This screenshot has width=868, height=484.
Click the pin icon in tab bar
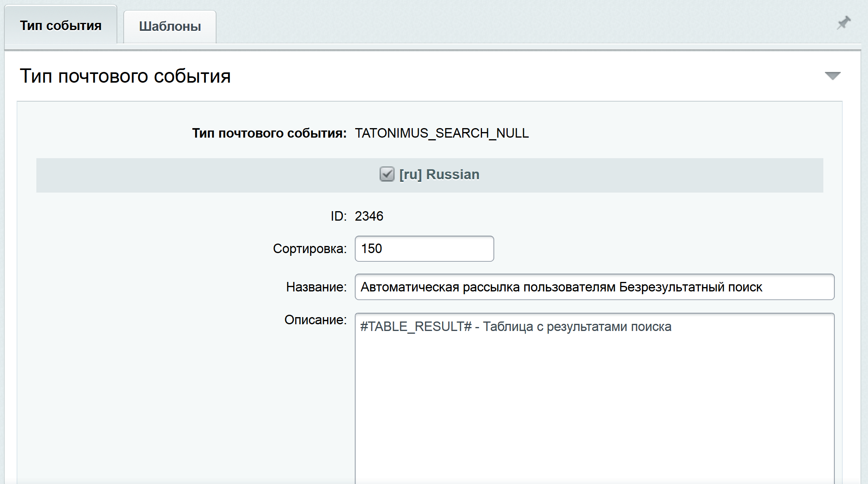coord(844,23)
